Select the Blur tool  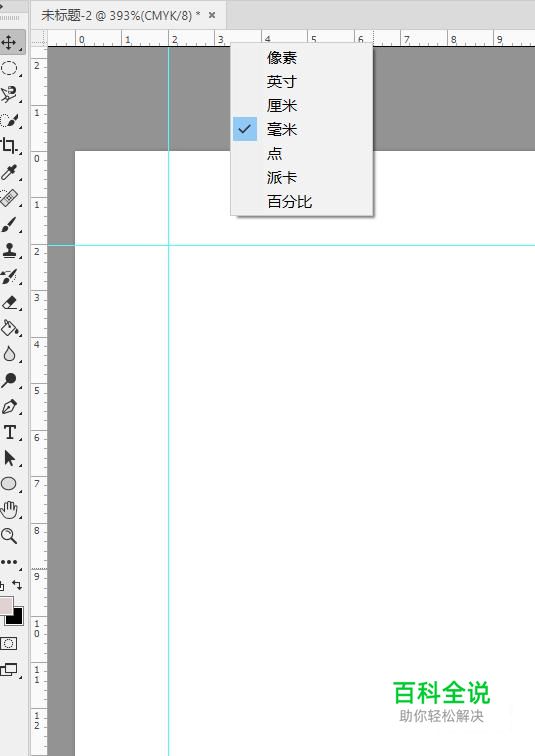pos(10,354)
